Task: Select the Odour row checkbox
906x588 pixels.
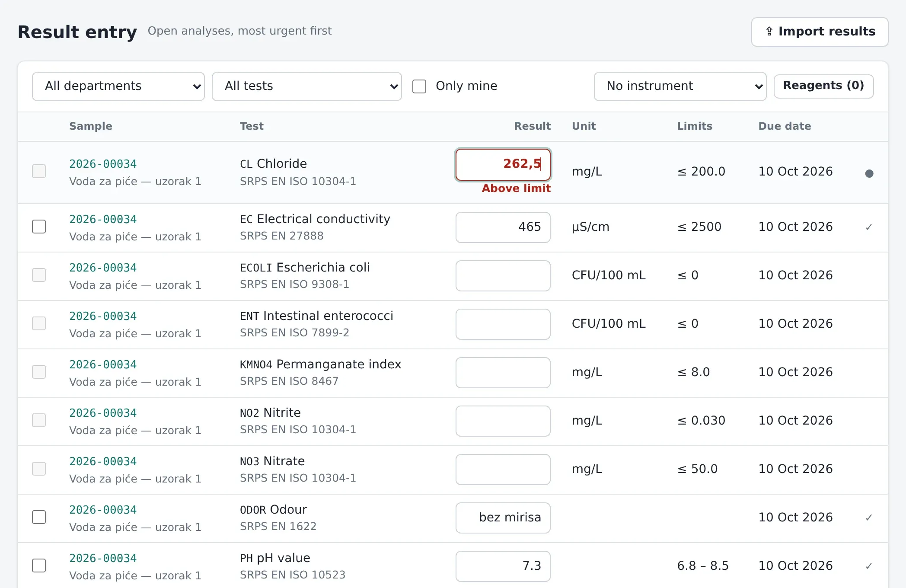Action: click(39, 517)
